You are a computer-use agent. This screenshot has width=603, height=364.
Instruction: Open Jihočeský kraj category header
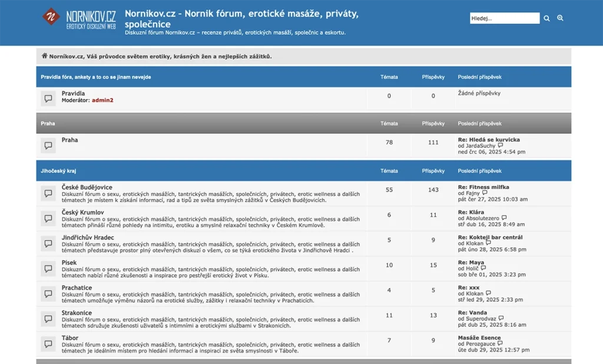coord(58,171)
